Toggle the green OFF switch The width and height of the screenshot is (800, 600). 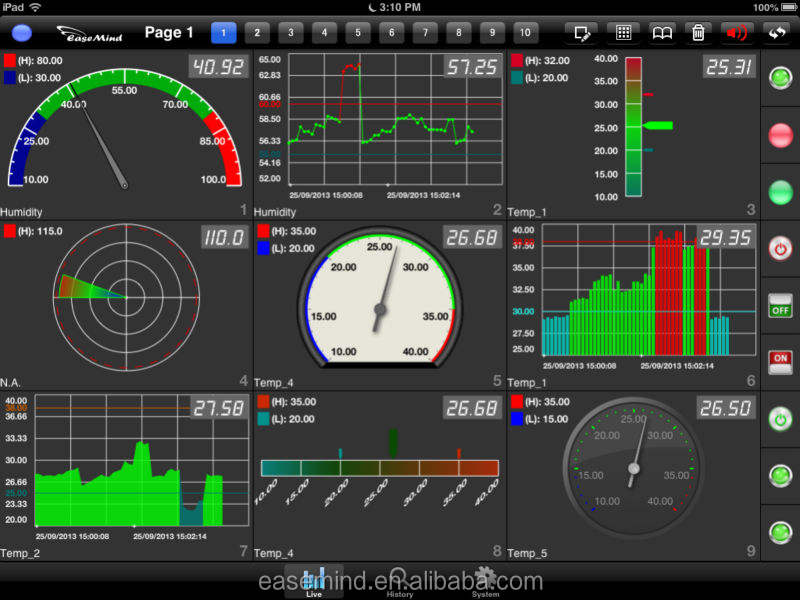coord(780,306)
